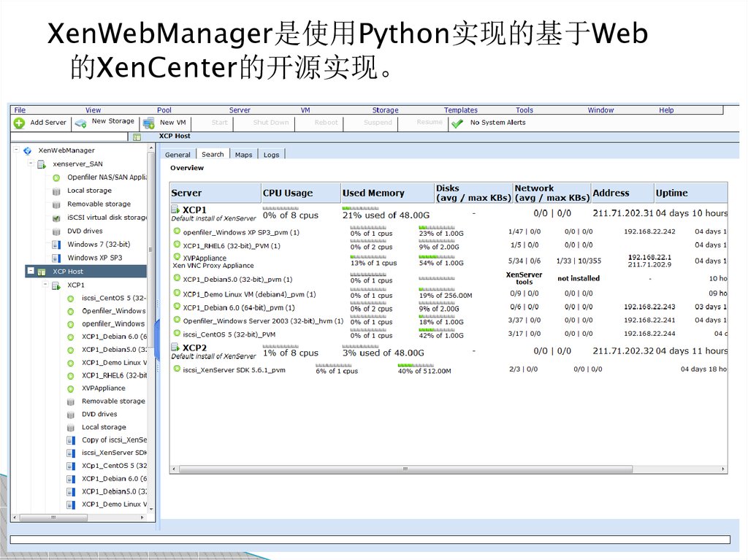Select Windows 7 (32-bit) in the tree

pos(99,245)
